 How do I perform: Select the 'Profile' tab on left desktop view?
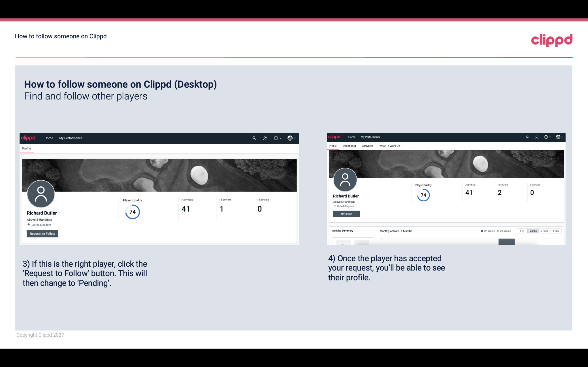click(x=26, y=148)
